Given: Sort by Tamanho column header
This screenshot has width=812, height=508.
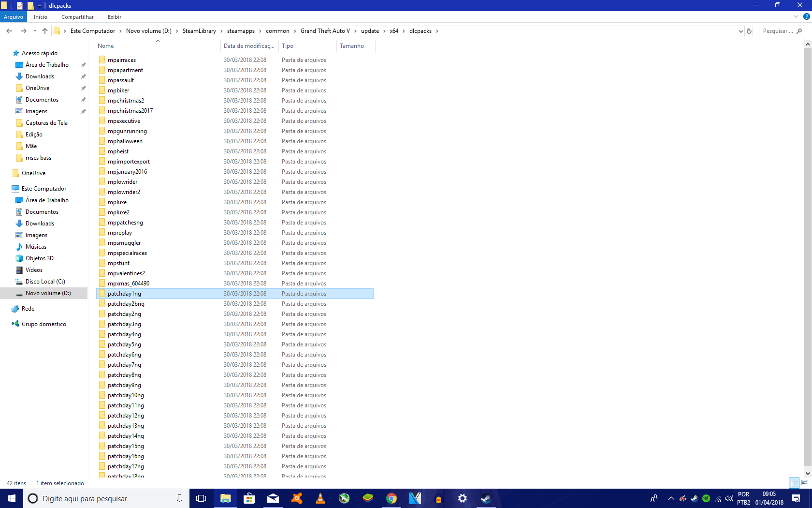Looking at the screenshot, I should [352, 46].
